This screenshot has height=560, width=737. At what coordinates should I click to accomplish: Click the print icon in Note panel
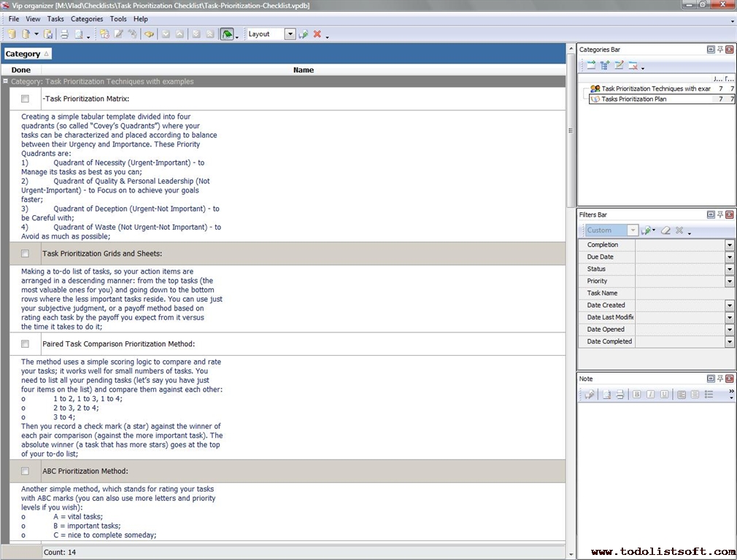click(620, 394)
